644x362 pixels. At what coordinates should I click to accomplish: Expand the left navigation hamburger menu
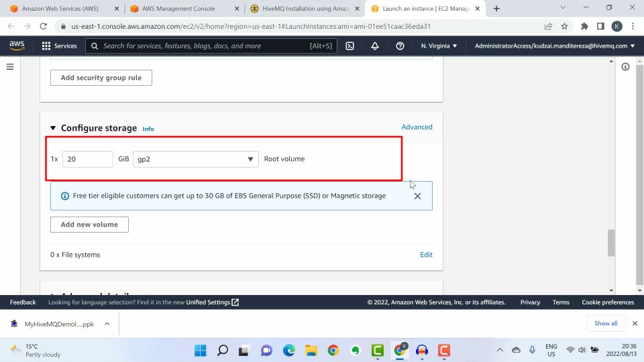pos(10,66)
